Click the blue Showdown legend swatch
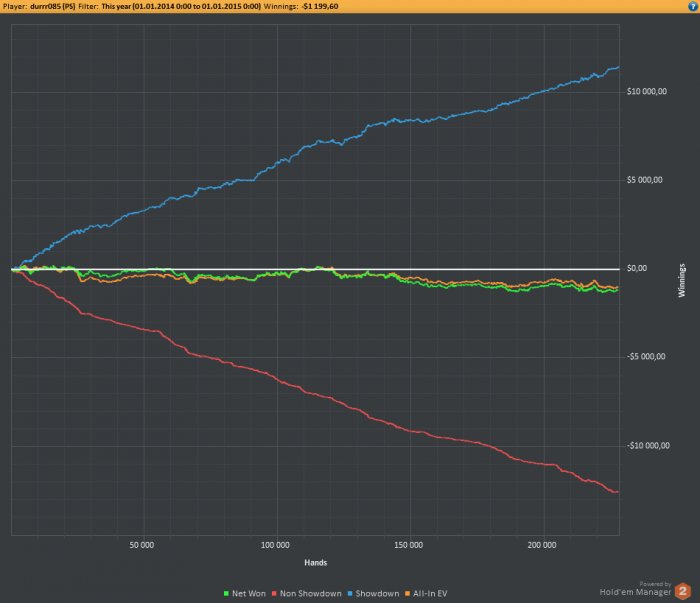700x603 pixels. [x=350, y=594]
